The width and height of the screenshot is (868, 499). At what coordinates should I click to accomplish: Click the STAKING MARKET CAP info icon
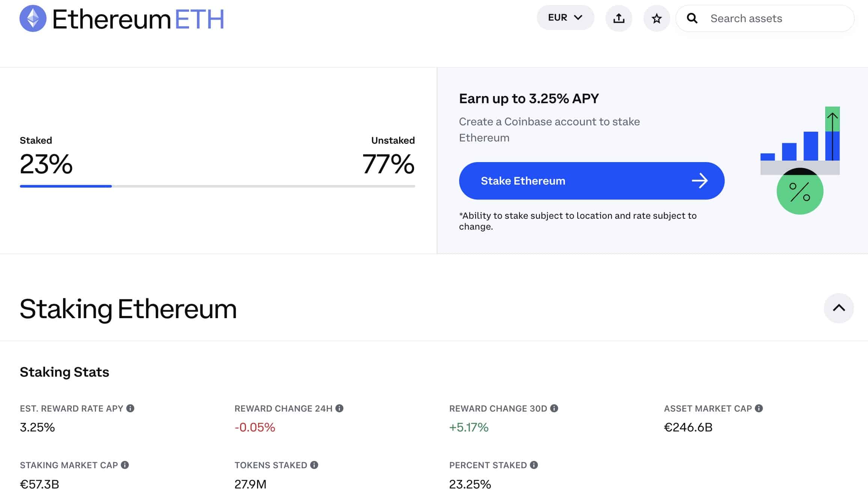125,465
